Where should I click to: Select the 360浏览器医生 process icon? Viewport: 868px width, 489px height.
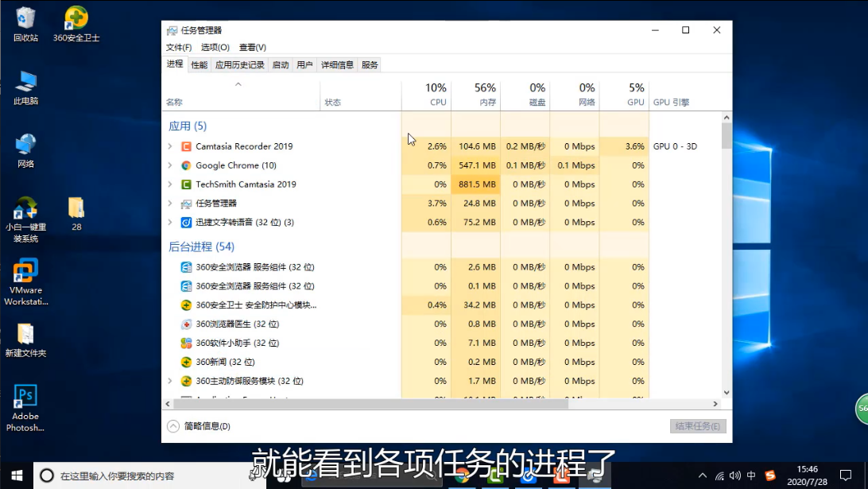pos(186,324)
